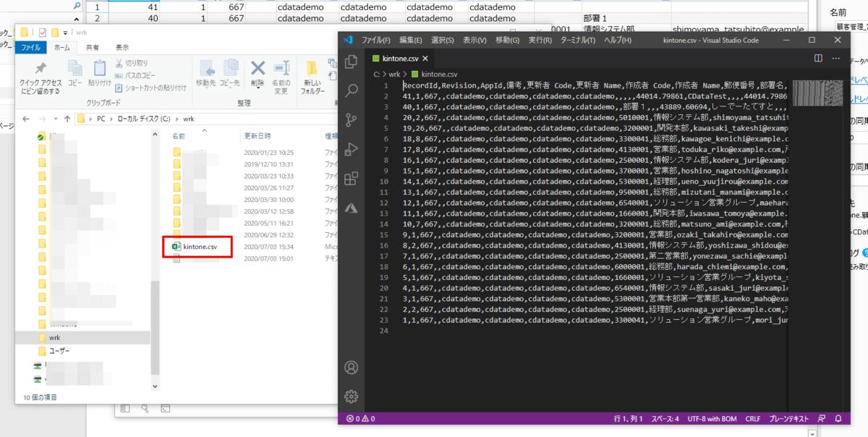Select wrk folder in Explorer navigation tree
The image size is (868, 437).
[55, 338]
